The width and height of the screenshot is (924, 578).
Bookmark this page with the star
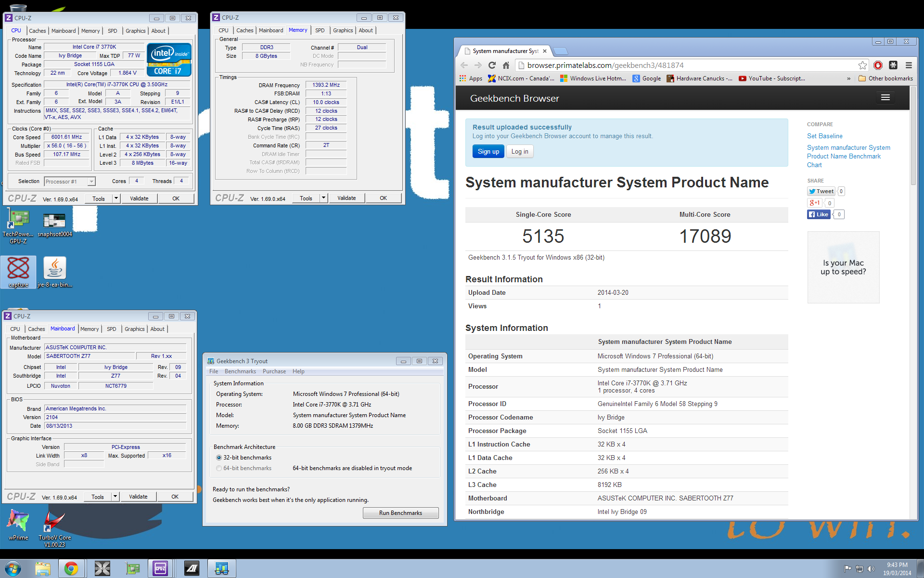point(862,65)
